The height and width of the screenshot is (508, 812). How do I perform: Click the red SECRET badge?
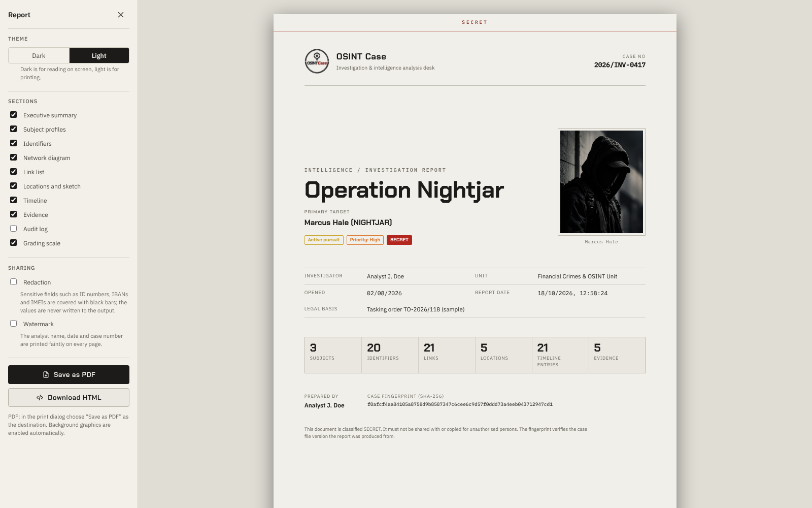399,240
